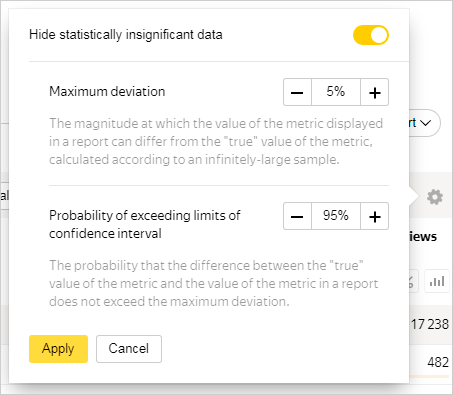
Task: Click the 17 238 value cell
Action: (x=430, y=324)
